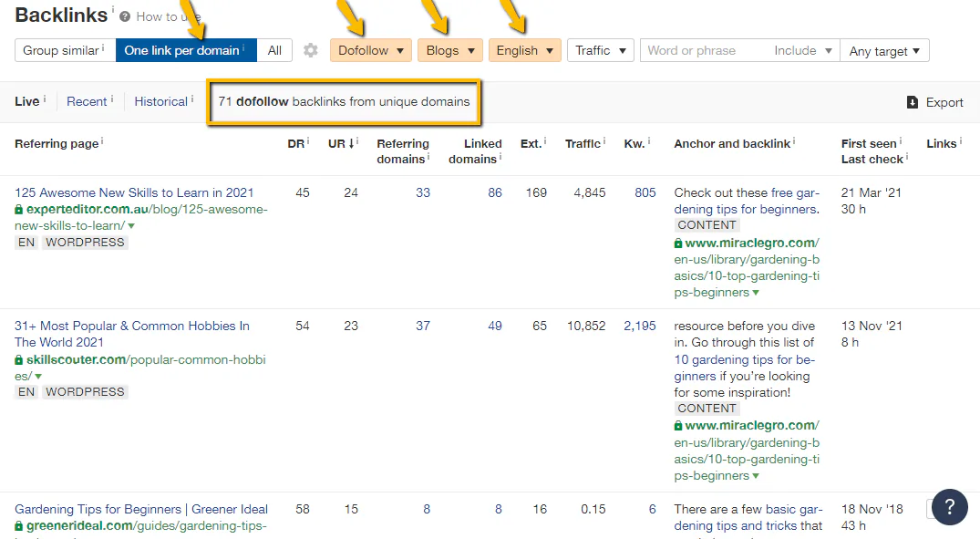Screen dimensions: 980x539
Task: Click first seen date 13 Nov '21
Action: (872, 326)
